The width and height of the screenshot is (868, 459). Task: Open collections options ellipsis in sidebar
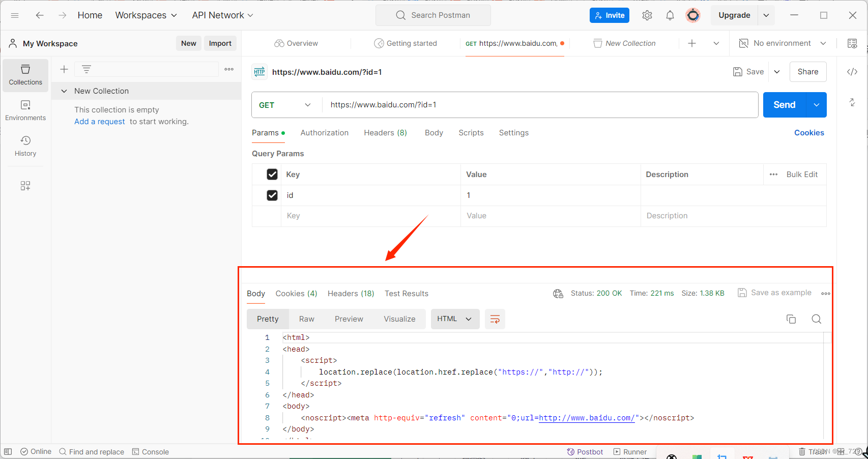coord(229,69)
